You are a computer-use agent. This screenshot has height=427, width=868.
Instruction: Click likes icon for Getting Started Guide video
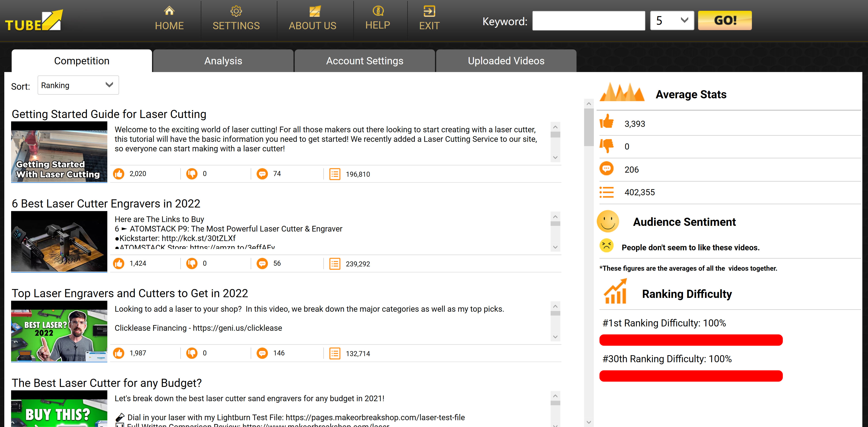coord(119,174)
